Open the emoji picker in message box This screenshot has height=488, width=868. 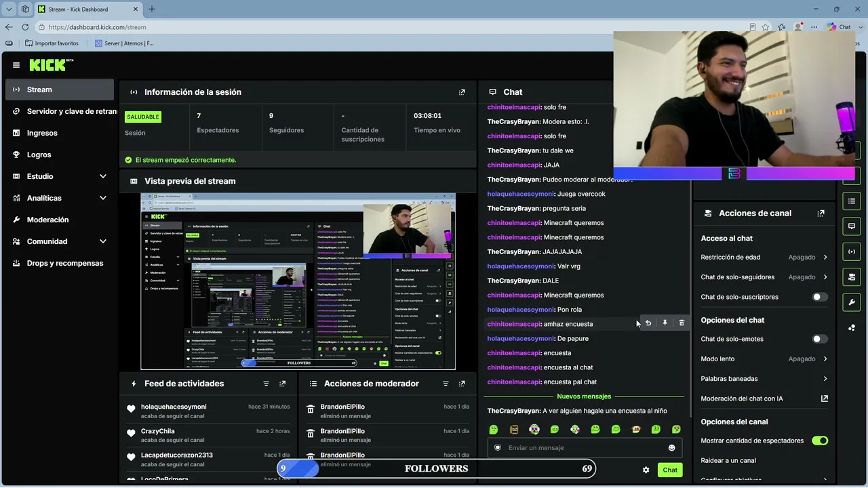pos(672,447)
